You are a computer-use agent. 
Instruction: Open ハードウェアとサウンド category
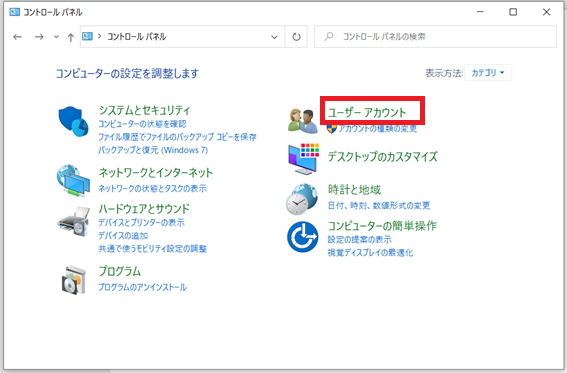click(x=144, y=209)
